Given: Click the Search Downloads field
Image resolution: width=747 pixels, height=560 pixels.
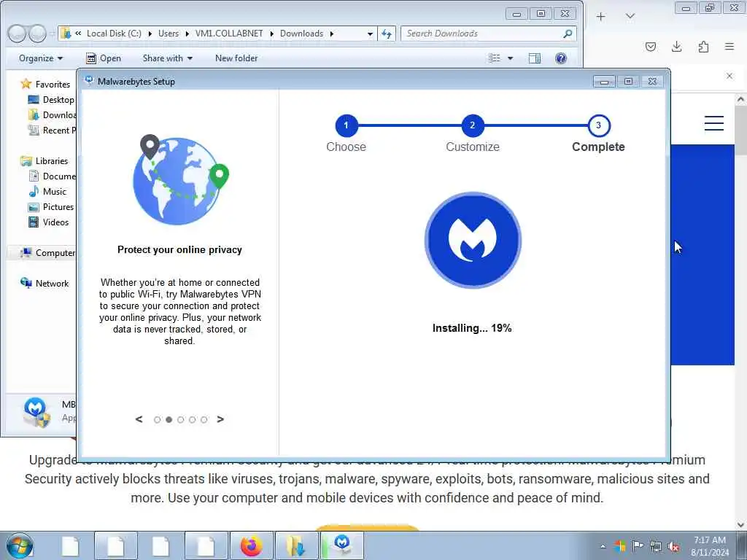Looking at the screenshot, I should [488, 34].
